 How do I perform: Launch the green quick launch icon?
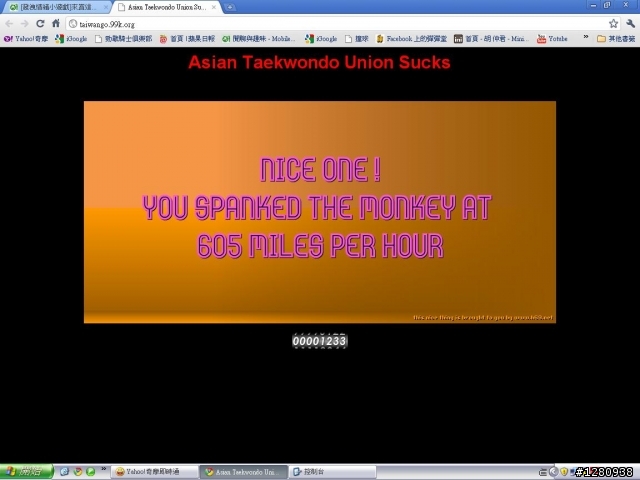click(x=91, y=472)
